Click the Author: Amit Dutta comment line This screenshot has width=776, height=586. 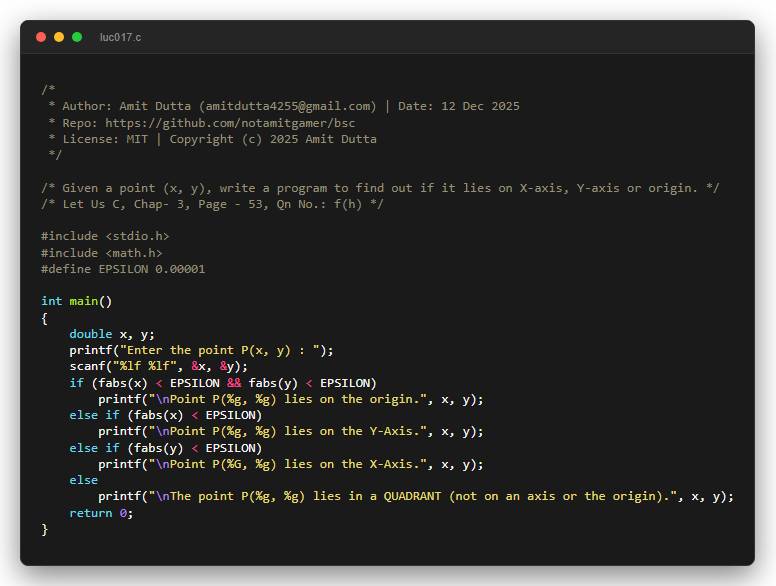(284, 106)
